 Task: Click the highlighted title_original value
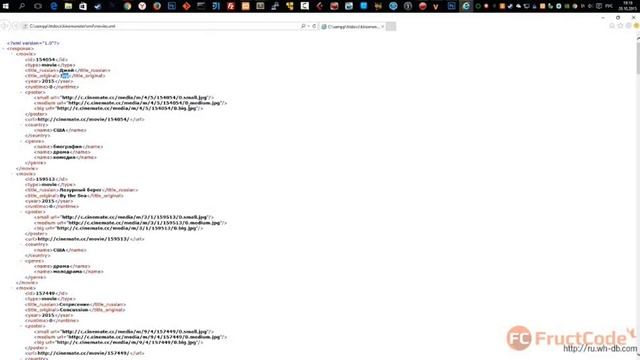[64, 76]
